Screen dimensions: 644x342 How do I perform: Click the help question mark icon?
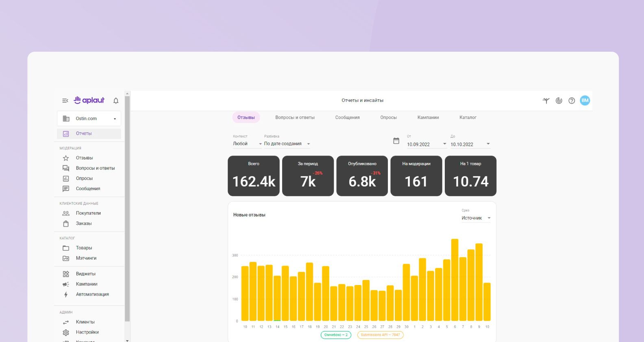click(572, 101)
